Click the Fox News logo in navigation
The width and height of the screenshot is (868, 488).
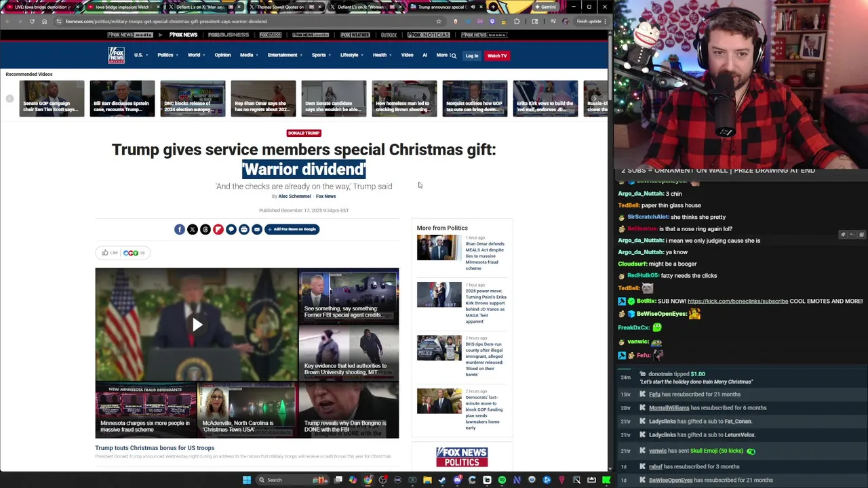point(116,55)
